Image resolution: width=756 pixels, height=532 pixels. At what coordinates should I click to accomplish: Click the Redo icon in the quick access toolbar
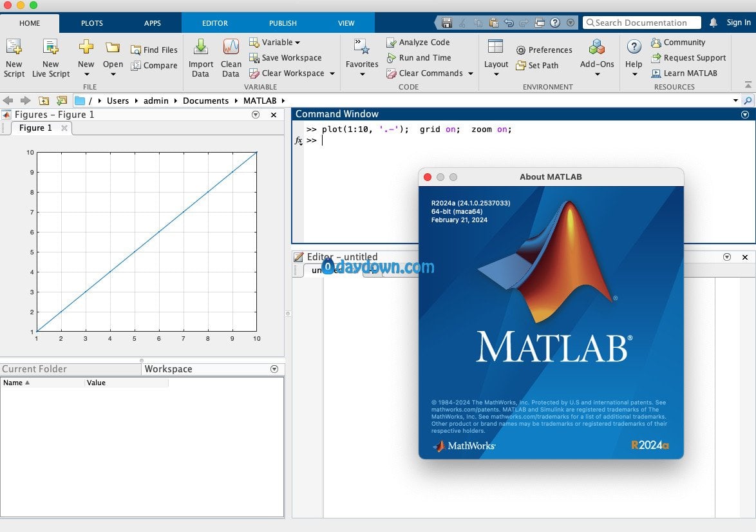(x=524, y=23)
